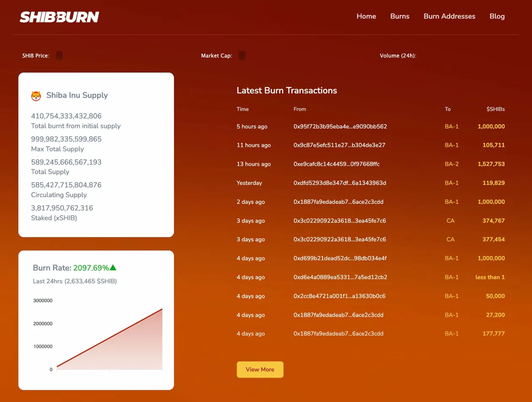Open sender address 0x9c87e5efc511e27...b304de3e27
This screenshot has width=532, height=402.
(339, 145)
